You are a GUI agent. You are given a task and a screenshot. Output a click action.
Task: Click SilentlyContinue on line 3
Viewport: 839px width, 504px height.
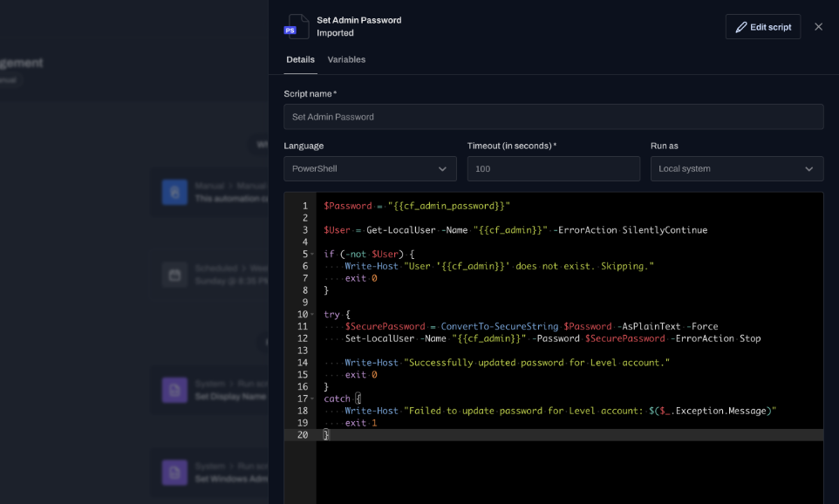665,230
